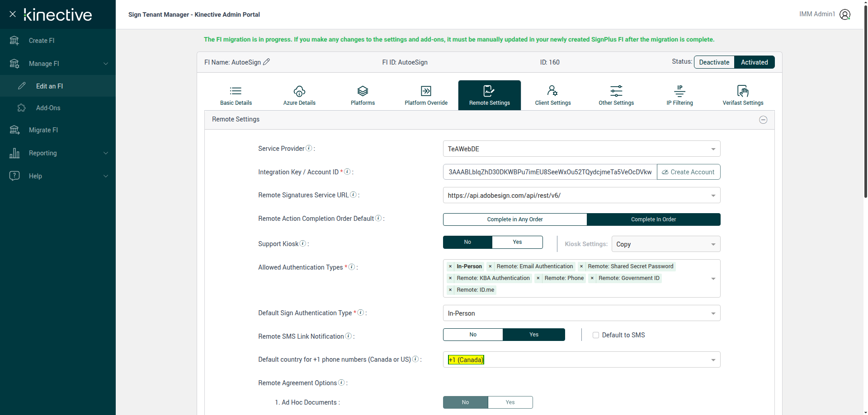Open the Remote Signatures Service URL dropdown
Viewport: 868px width, 415px height.
[581, 196]
